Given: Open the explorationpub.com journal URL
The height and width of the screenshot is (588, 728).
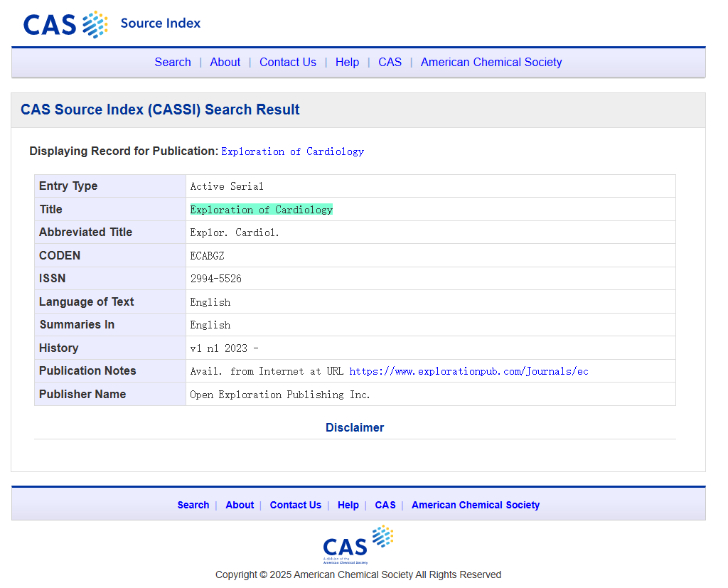Looking at the screenshot, I should pos(469,372).
